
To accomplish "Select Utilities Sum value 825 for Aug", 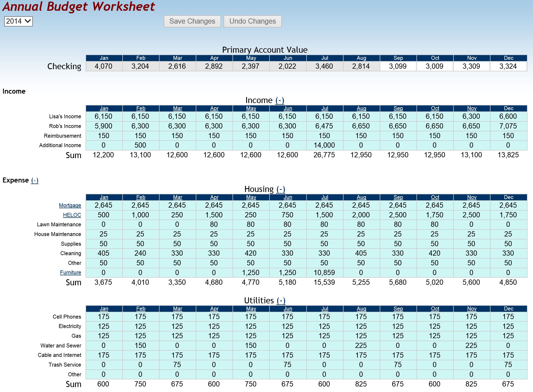I will point(361,384).
